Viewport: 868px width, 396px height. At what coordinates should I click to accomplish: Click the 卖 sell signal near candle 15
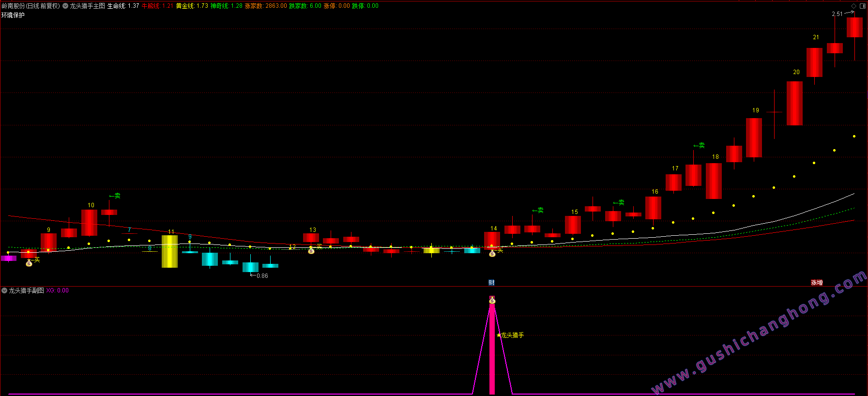coord(538,210)
